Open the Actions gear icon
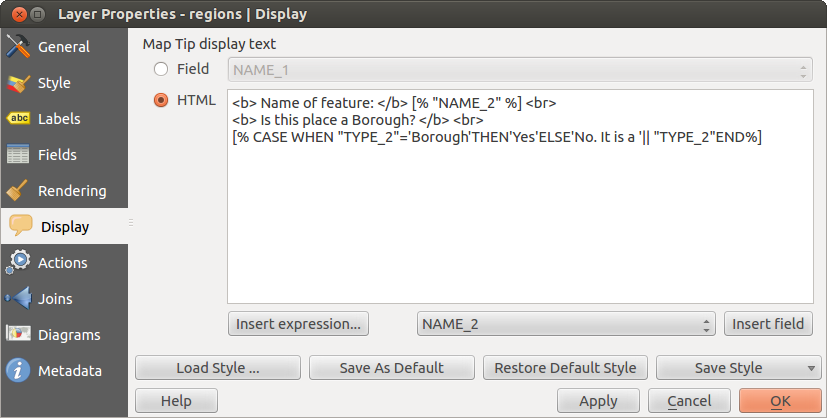Viewport: 827px width, 418px height. pos(17,263)
